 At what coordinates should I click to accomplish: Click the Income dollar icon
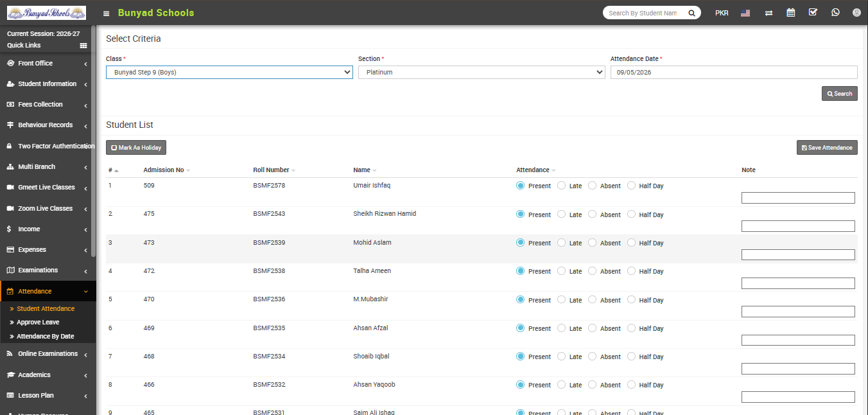click(9, 229)
